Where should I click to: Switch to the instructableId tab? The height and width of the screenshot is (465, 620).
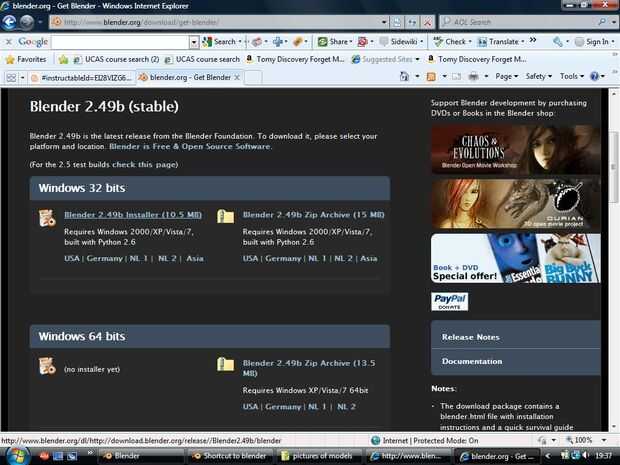(82, 78)
